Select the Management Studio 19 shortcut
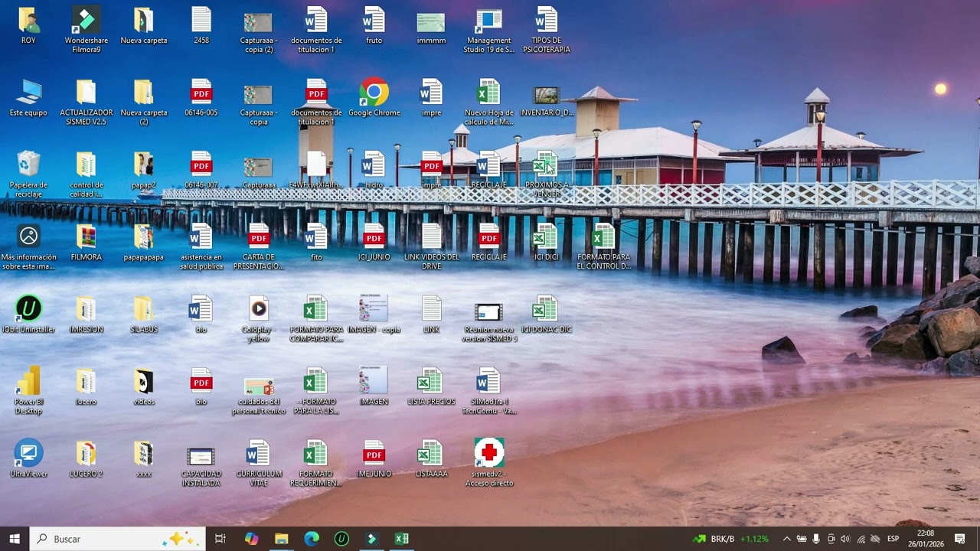 (489, 30)
